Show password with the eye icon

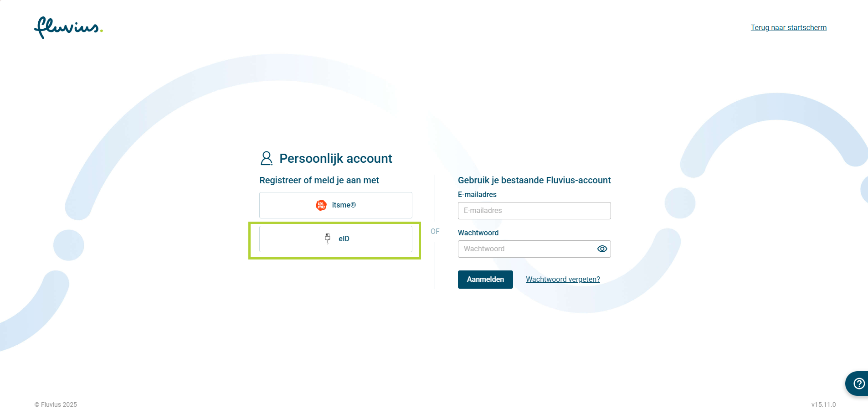coord(602,249)
